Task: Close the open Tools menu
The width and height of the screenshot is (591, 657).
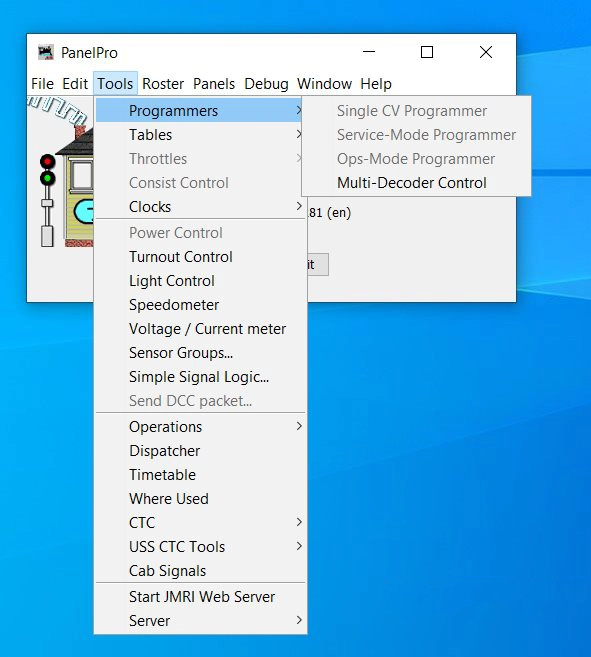Action: coord(115,84)
